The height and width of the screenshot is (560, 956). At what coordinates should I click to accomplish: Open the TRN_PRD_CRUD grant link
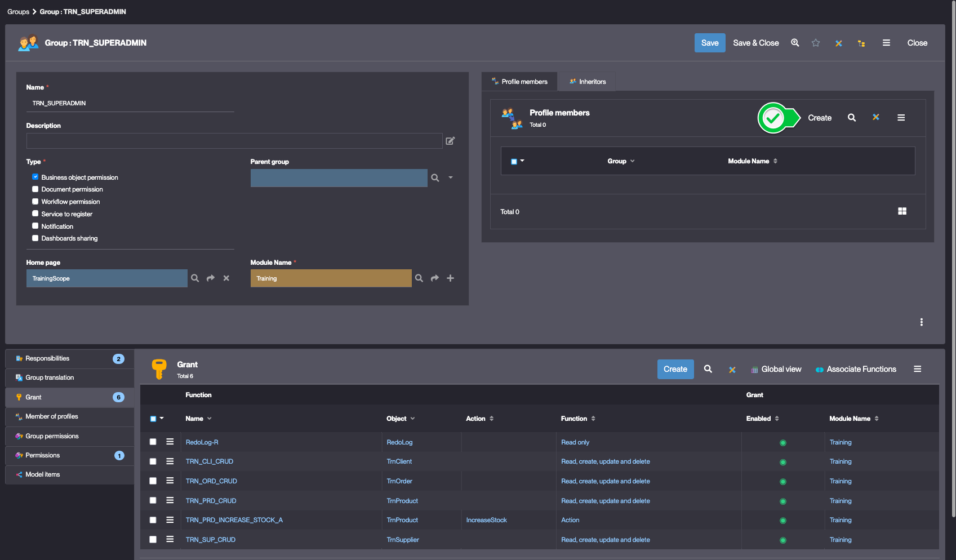pyautogui.click(x=211, y=501)
